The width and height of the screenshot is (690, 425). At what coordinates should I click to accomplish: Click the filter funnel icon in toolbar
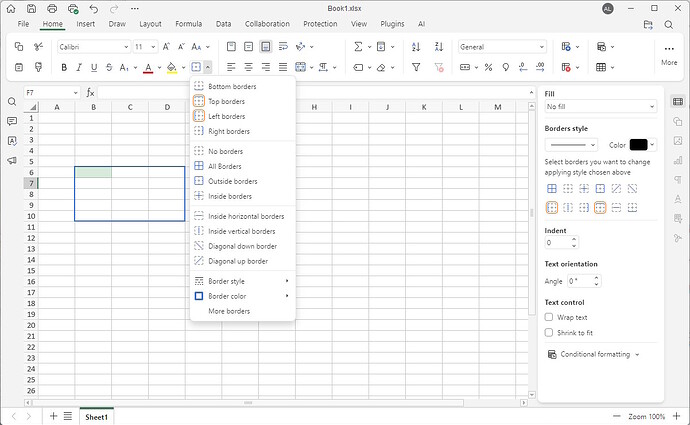[416, 67]
